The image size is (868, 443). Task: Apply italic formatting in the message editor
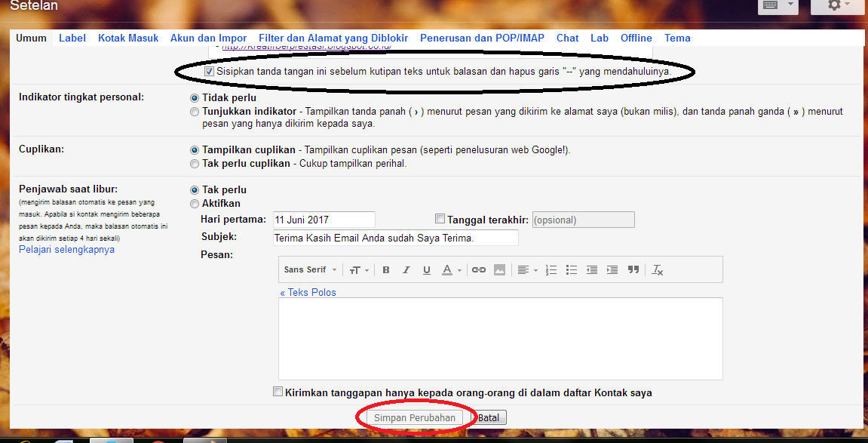tap(406, 269)
